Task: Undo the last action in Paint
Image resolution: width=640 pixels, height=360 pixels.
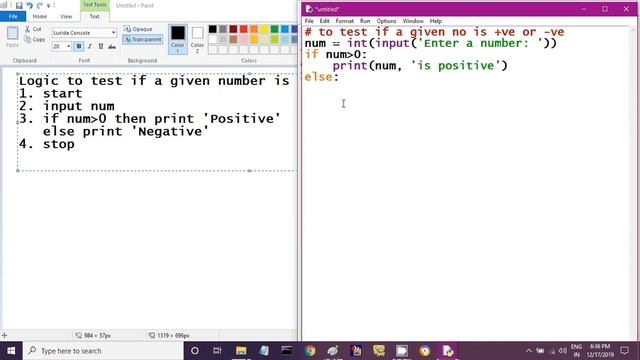Action: [x=29, y=5]
